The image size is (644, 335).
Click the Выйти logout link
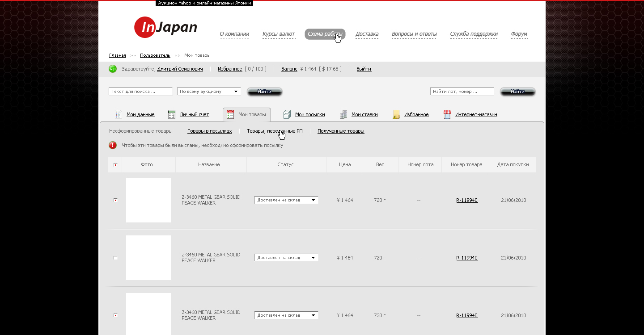364,69
